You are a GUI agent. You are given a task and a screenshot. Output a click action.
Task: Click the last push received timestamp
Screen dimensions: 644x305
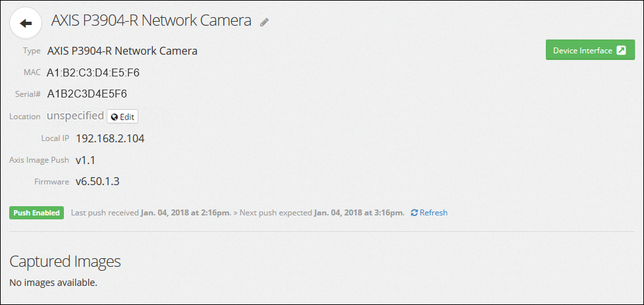pyautogui.click(x=186, y=213)
